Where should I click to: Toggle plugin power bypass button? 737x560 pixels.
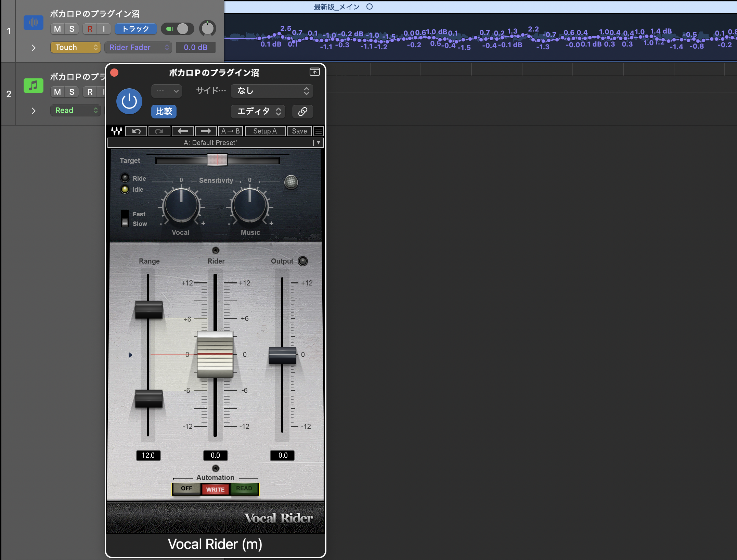click(x=129, y=101)
